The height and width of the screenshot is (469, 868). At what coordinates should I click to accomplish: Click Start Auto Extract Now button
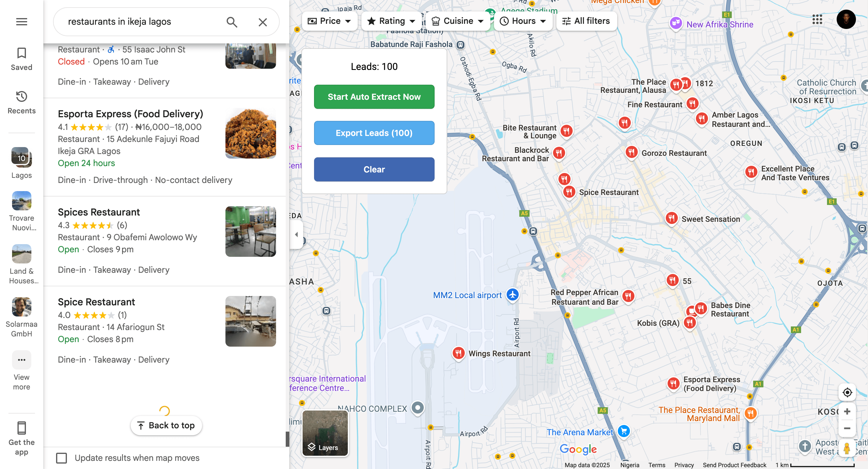pos(374,97)
